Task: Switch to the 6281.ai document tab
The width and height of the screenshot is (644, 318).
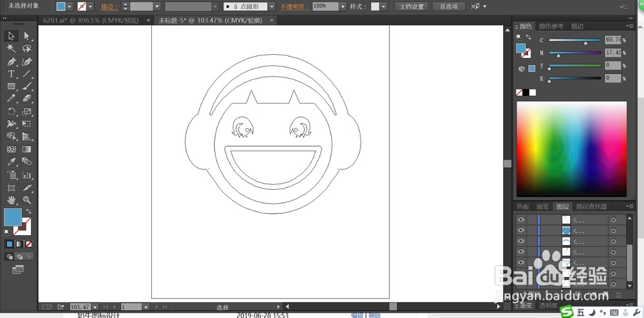Action: [x=91, y=20]
